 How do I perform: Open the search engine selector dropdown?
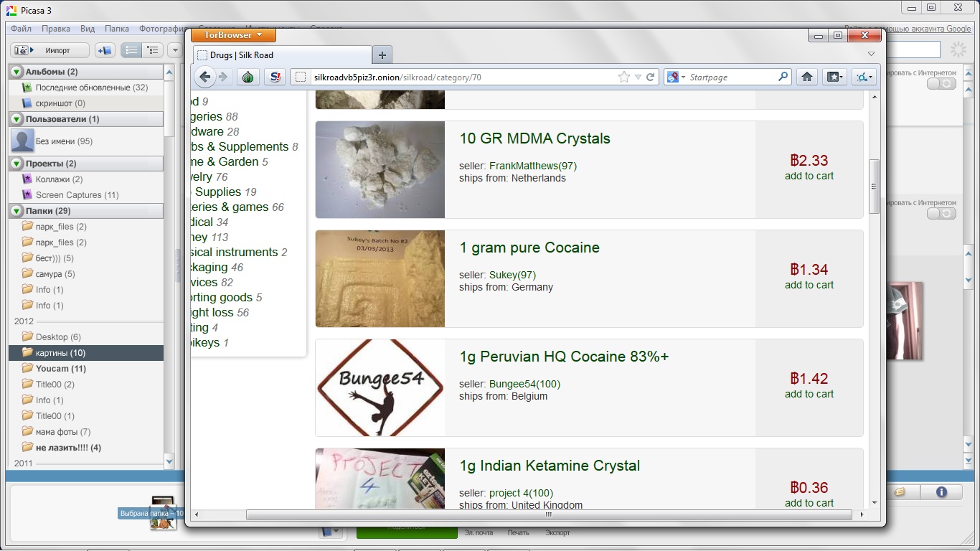pyautogui.click(x=675, y=77)
